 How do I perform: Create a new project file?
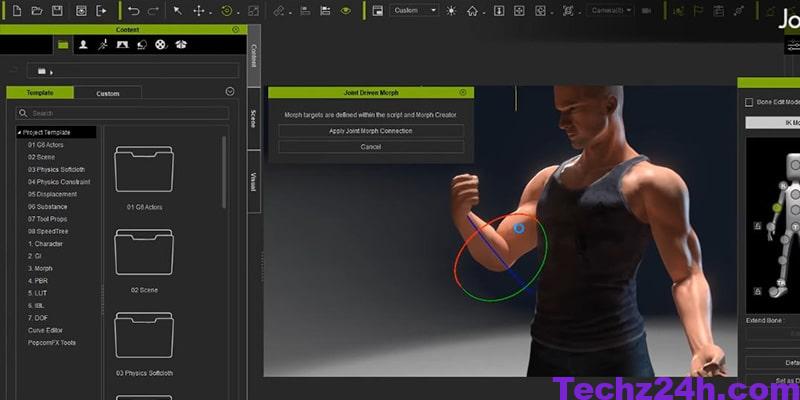17,11
